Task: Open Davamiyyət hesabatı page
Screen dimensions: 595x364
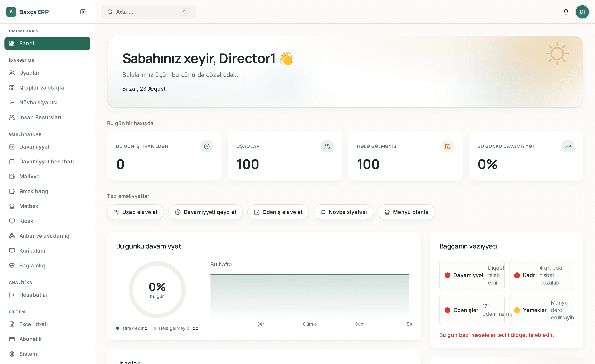Action: pyautogui.click(x=47, y=162)
